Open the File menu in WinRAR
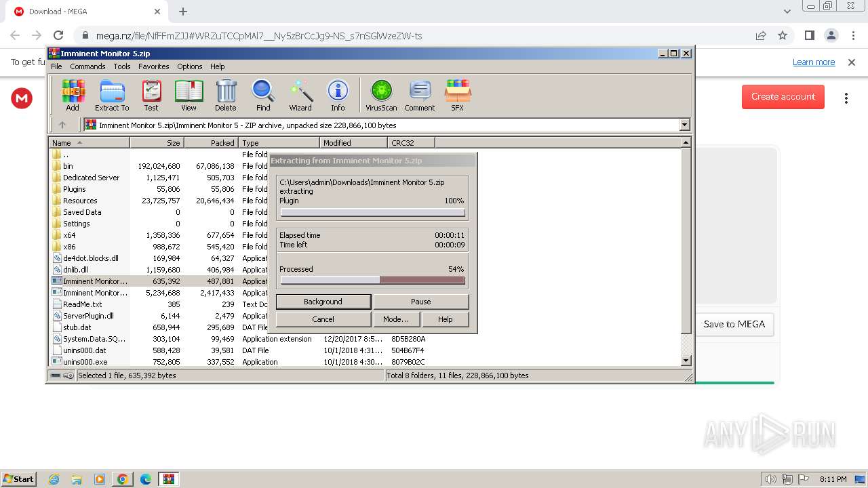Viewport: 868px width, 488px height. coord(56,66)
